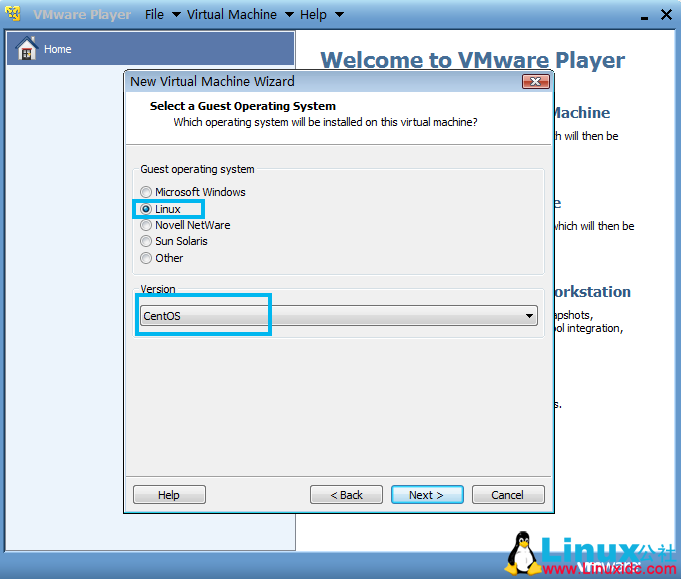Open the File menu

tap(162, 14)
